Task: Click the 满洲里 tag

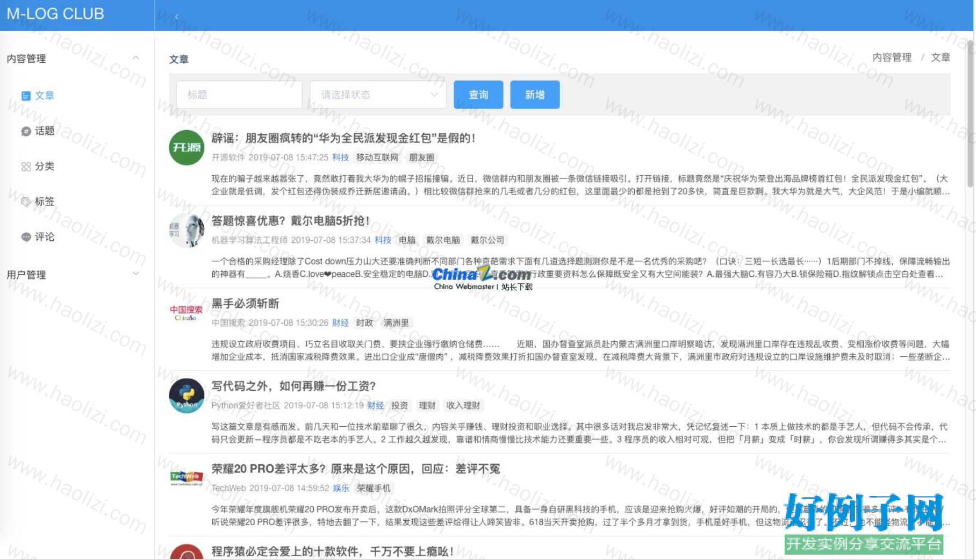Action: click(396, 323)
